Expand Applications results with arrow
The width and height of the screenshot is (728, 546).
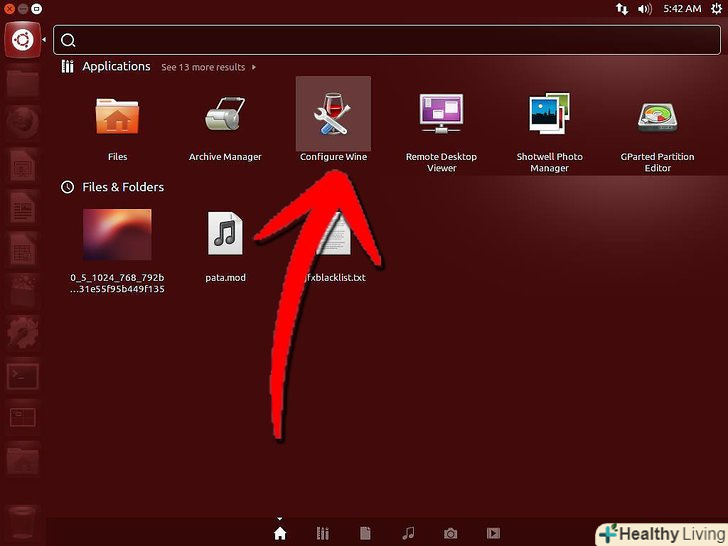coord(254,67)
